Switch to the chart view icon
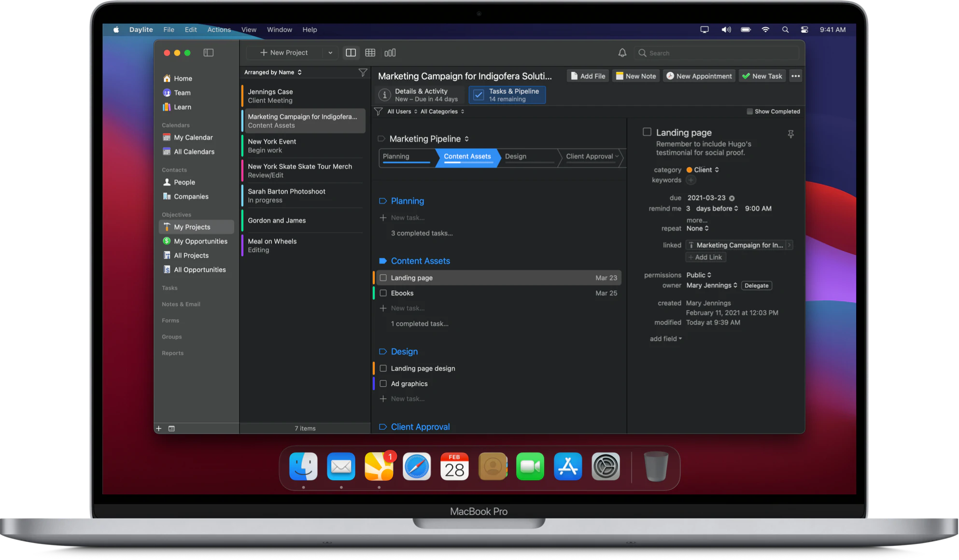The width and height of the screenshot is (959, 560). [x=390, y=53]
